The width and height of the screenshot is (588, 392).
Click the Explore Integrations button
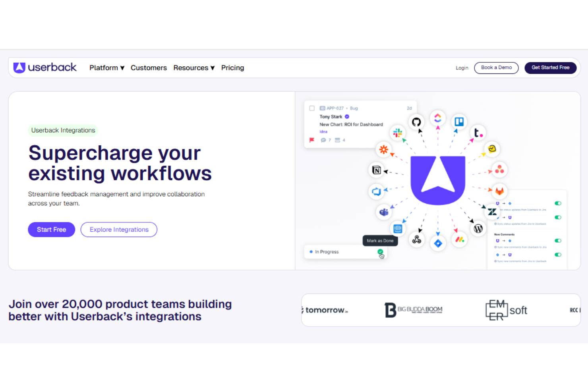[x=119, y=230]
